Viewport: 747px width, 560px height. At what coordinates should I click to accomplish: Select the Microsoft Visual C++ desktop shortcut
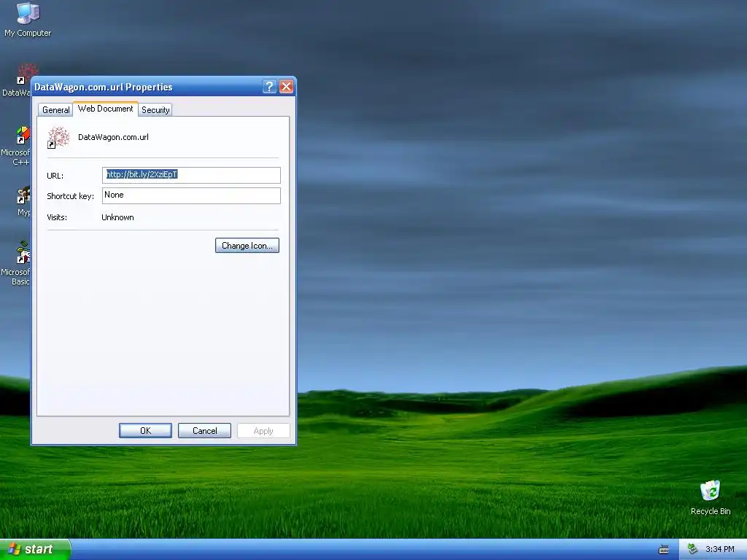[16, 146]
